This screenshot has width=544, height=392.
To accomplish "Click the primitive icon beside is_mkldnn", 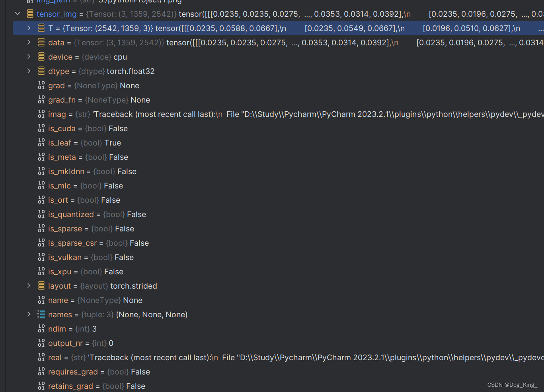I will tap(41, 171).
